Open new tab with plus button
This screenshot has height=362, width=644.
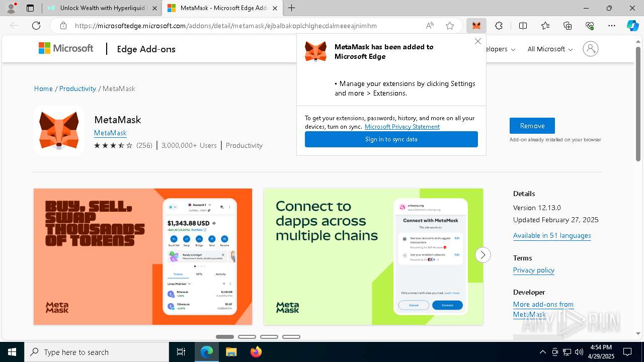[292, 8]
